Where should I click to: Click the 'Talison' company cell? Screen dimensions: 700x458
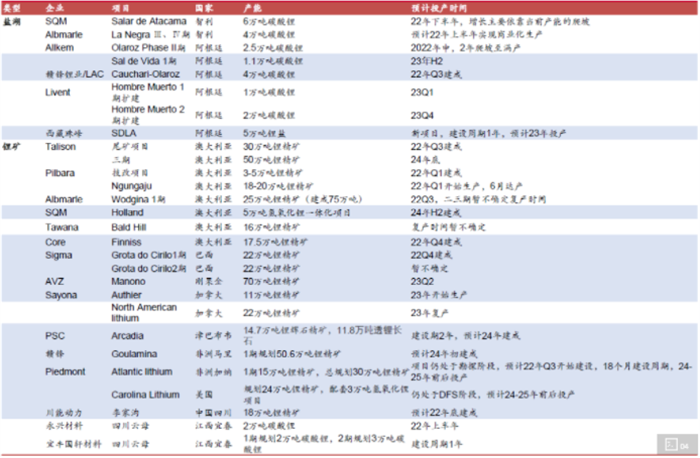click(x=60, y=147)
